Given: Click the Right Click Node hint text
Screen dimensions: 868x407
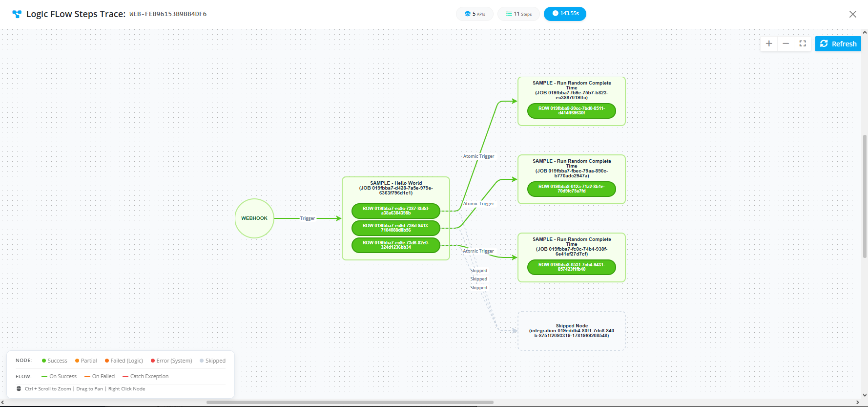Looking at the screenshot, I should (x=127, y=389).
